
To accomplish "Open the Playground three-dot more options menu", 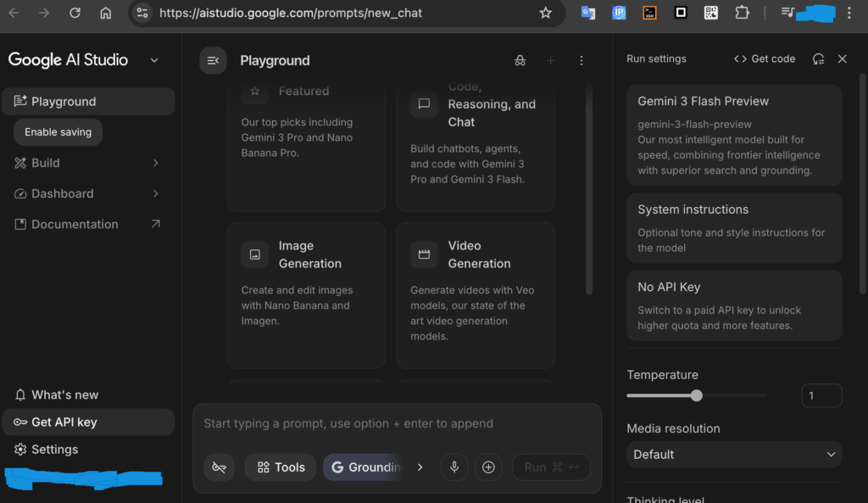I will tap(581, 60).
